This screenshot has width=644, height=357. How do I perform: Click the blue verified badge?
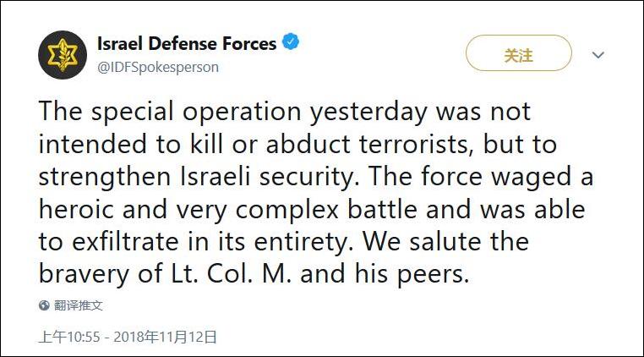tap(291, 43)
